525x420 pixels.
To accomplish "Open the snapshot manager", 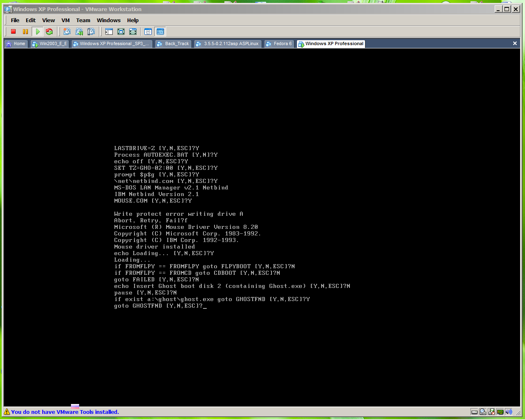I will click(x=91, y=32).
